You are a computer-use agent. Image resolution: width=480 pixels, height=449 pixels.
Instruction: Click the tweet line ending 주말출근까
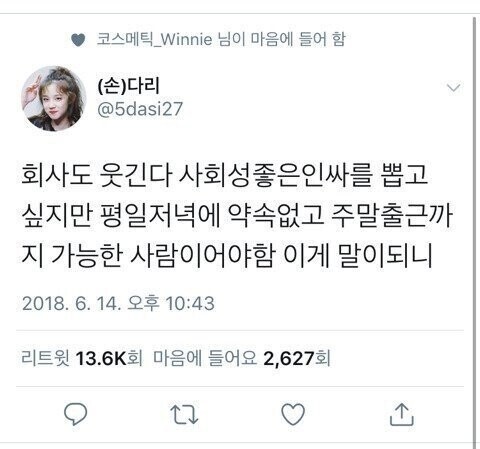coord(237,215)
